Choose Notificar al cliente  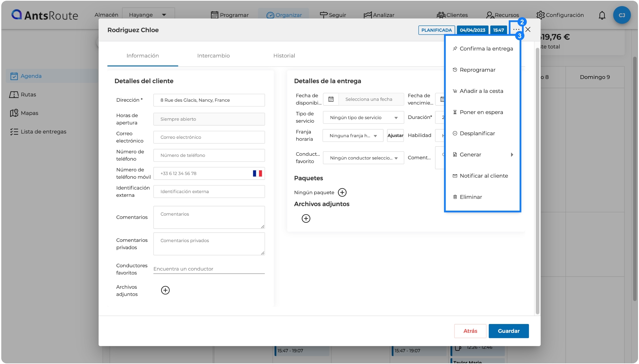[482, 176]
